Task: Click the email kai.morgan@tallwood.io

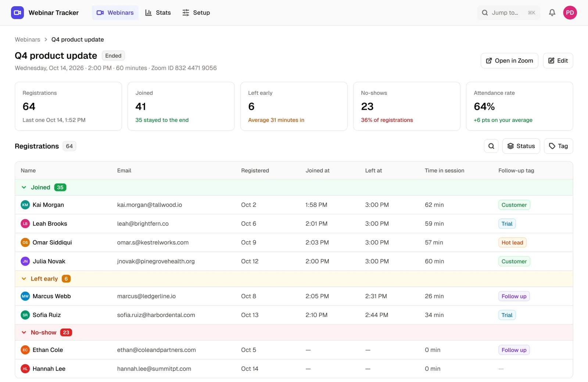Action: coord(150,205)
